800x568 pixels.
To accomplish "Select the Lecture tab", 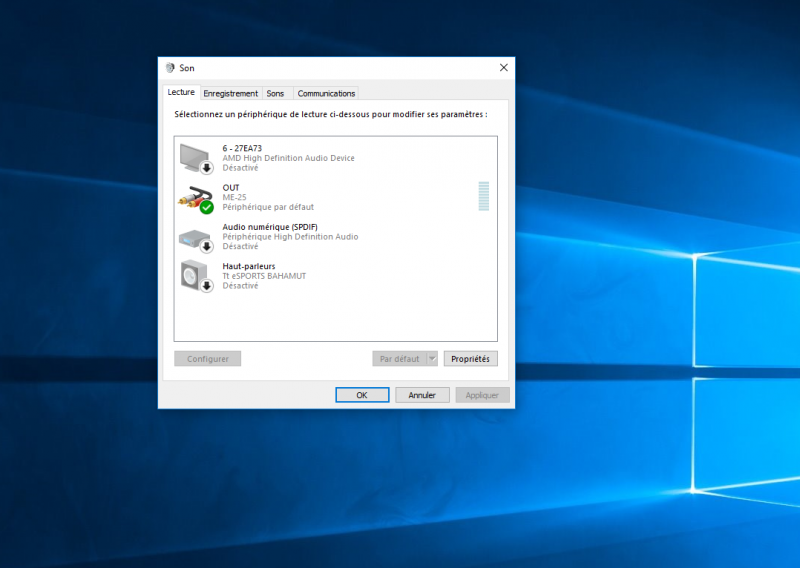I will pos(181,92).
